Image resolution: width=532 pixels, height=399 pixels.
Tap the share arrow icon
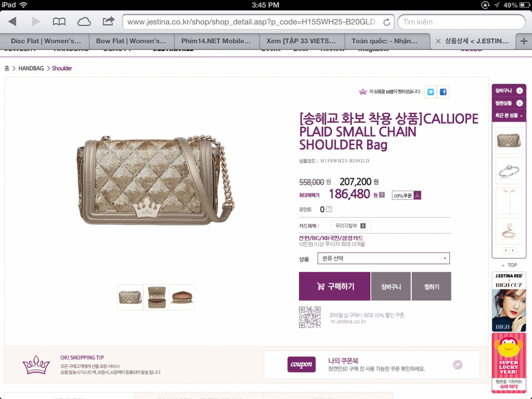(108, 21)
